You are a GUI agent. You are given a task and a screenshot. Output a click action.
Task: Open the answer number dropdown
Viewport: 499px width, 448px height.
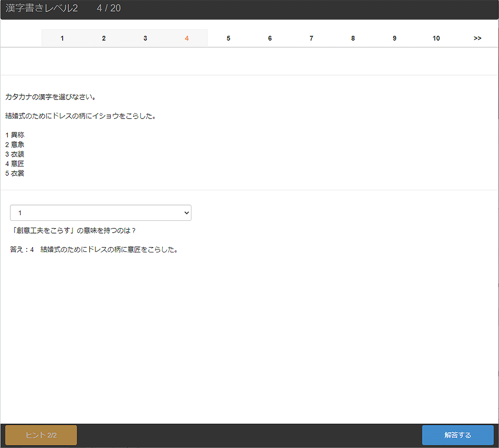pyautogui.click(x=101, y=213)
